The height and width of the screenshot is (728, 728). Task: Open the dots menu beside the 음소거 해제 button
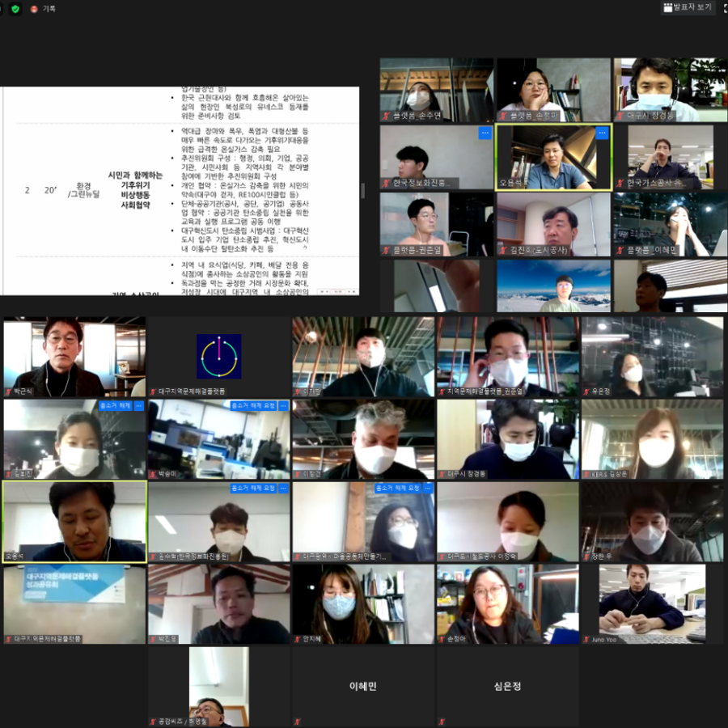[139, 406]
